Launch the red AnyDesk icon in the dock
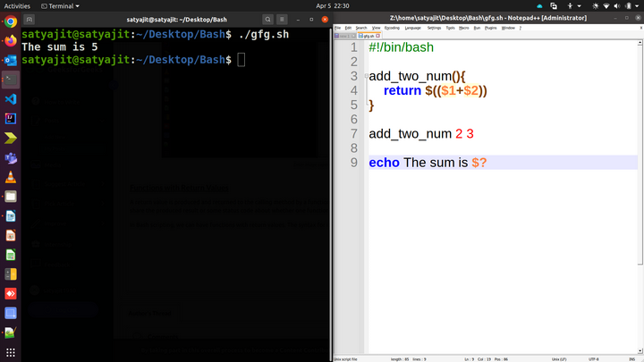The image size is (644, 362). coord(11,294)
